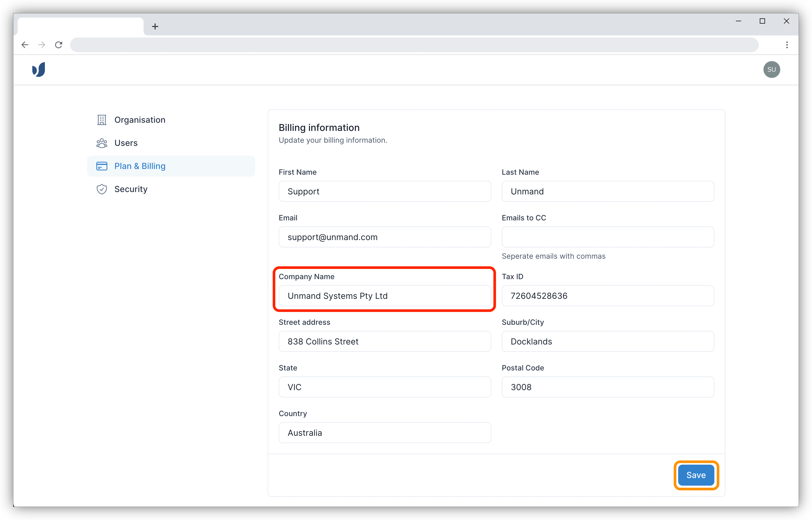
Task: Click the app logo in header
Action: click(39, 70)
